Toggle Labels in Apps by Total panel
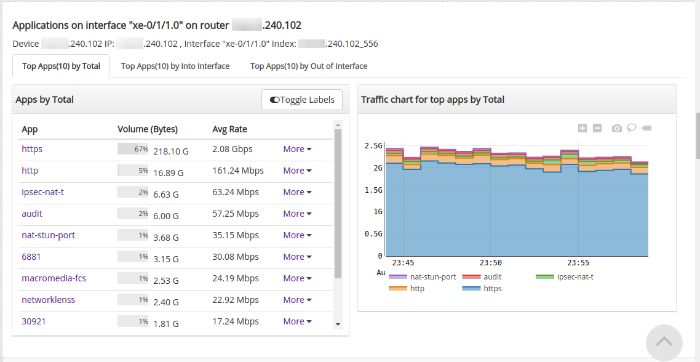700x362 pixels. coord(302,100)
